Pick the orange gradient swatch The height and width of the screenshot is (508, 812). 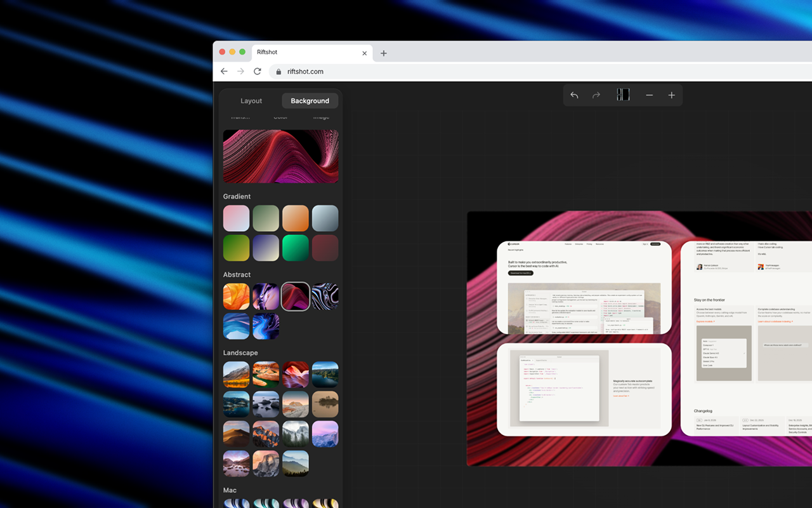pyautogui.click(x=296, y=218)
